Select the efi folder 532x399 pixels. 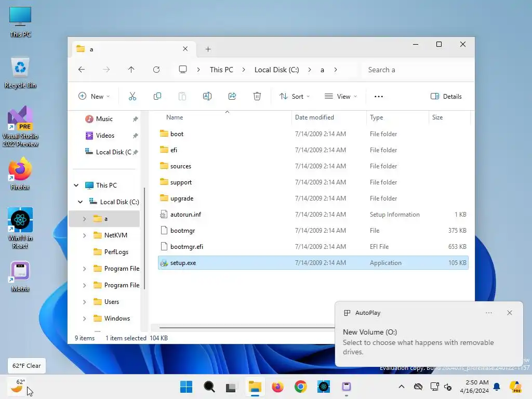click(313, 150)
